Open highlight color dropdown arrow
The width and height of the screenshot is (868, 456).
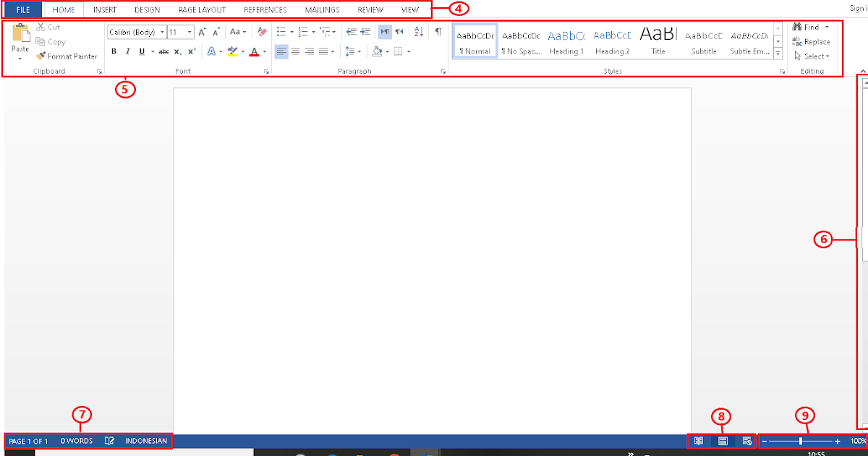(242, 51)
